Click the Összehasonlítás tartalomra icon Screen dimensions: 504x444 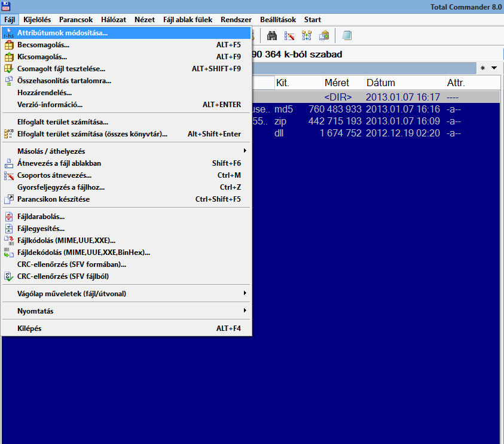(9, 81)
